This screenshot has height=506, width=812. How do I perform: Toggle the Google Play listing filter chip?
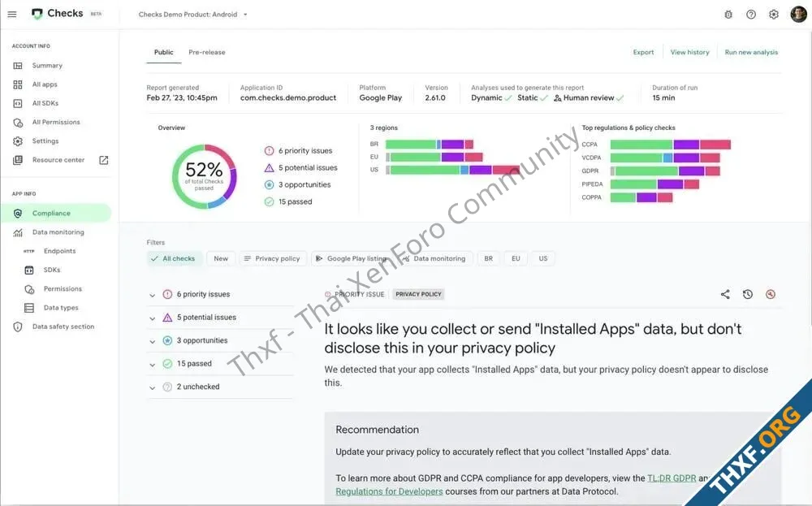[x=352, y=258]
